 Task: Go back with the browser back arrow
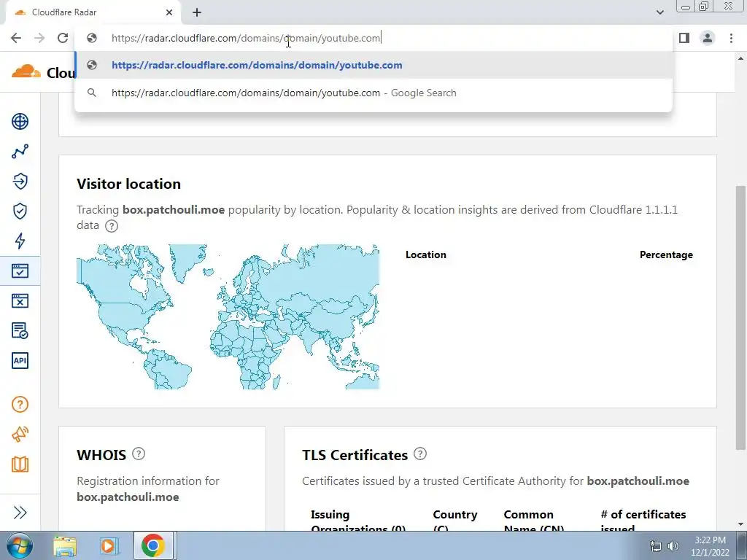[x=16, y=38]
